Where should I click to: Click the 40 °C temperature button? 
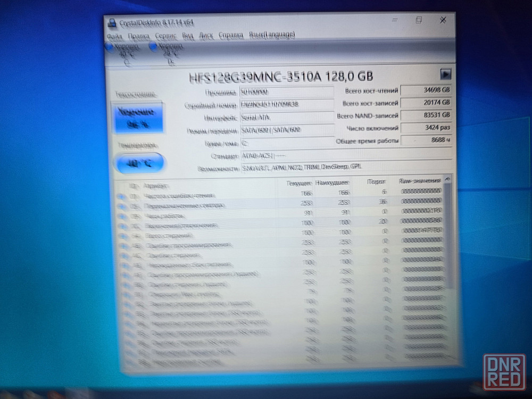coord(139,163)
